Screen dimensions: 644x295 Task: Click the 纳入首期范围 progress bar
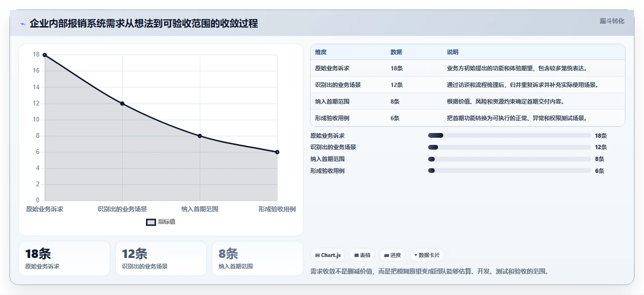(x=509, y=159)
